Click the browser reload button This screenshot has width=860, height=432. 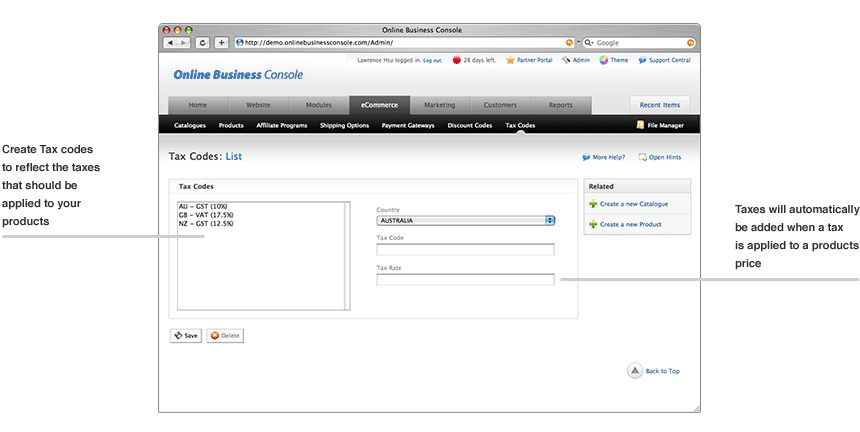coord(203,43)
